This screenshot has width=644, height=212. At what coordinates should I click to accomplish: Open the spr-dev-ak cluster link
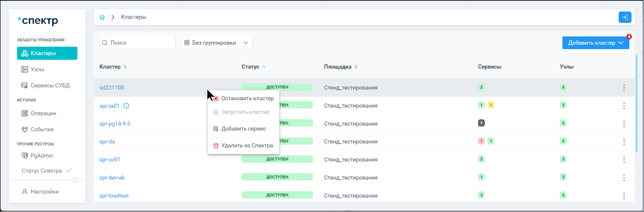[x=112, y=177]
